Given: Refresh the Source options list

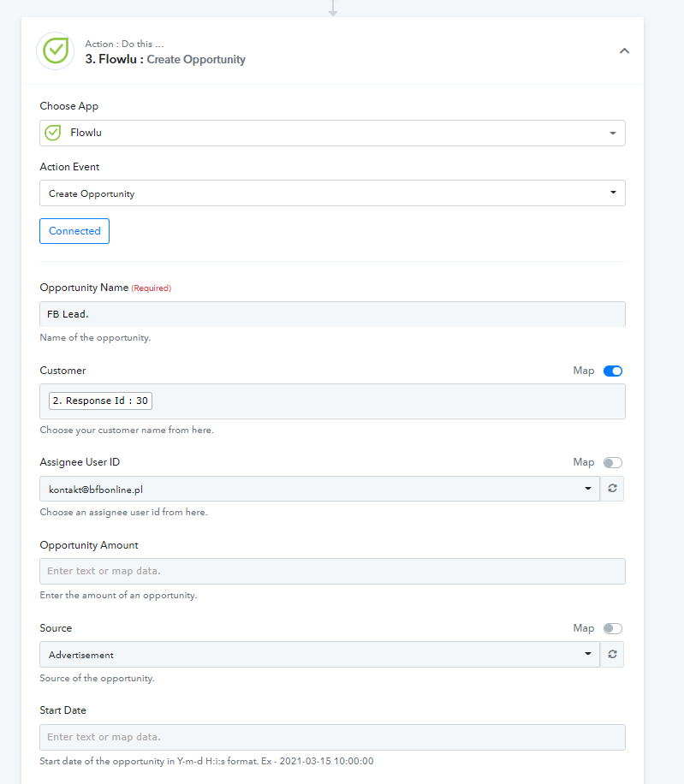Looking at the screenshot, I should coord(612,654).
